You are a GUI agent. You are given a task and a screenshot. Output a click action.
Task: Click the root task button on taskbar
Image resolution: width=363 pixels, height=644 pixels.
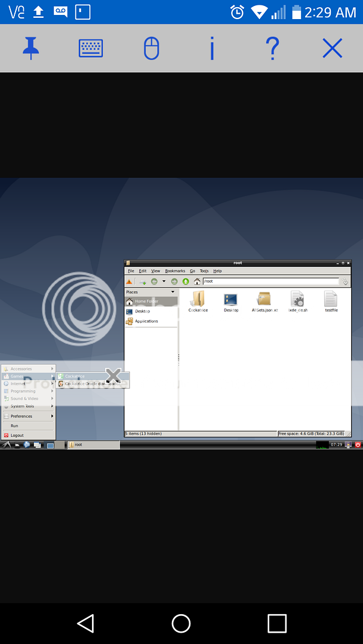(93, 445)
